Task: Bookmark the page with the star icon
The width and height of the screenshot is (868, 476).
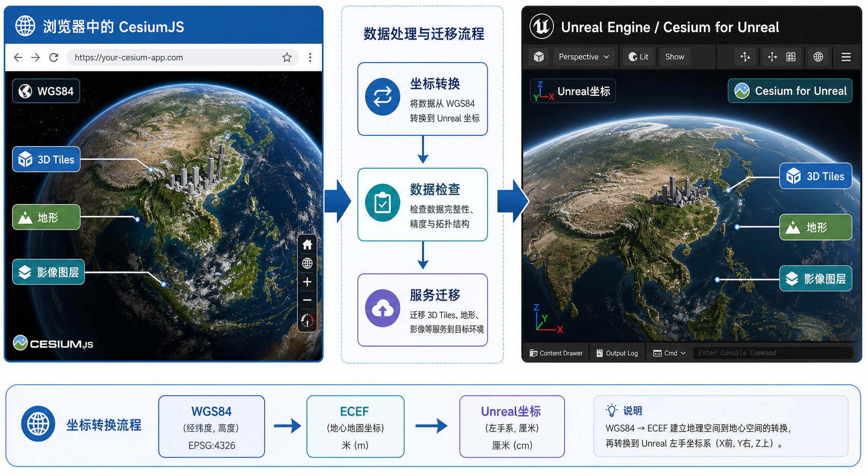Action: [x=287, y=57]
